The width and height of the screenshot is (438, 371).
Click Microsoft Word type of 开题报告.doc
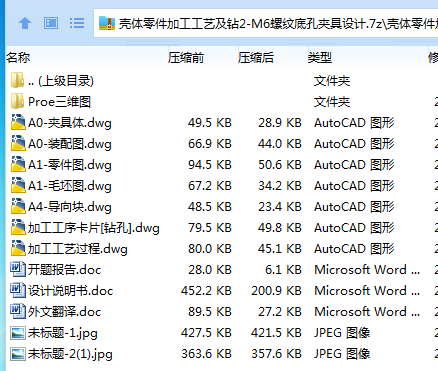367,270
